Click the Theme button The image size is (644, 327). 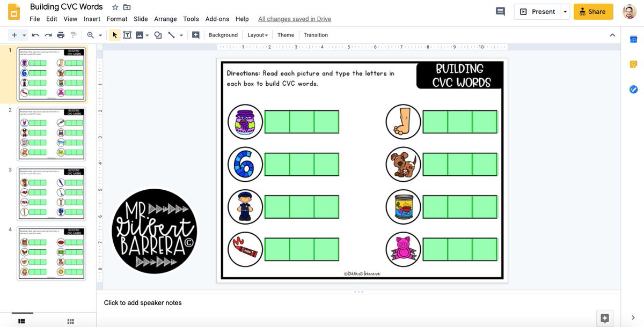pos(286,35)
